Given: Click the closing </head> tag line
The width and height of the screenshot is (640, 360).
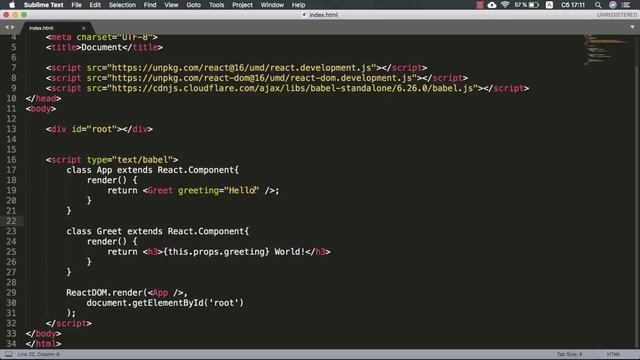Looking at the screenshot, I should click(43, 98).
